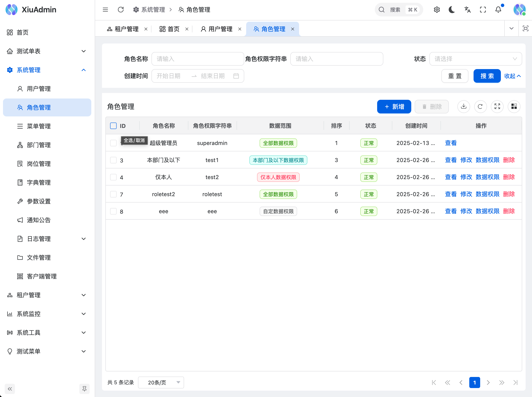Open the column settings icon on the table toolbar
532x397 pixels.
[x=514, y=106]
